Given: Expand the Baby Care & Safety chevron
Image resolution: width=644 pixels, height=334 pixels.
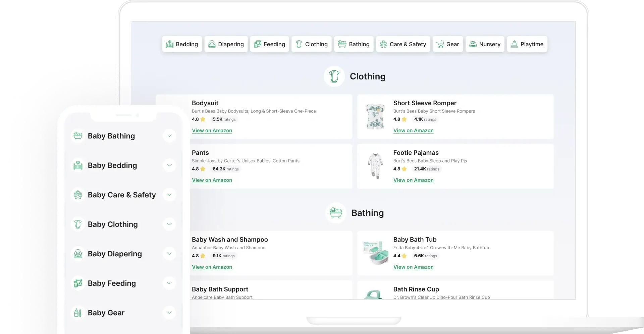Looking at the screenshot, I should tap(169, 195).
